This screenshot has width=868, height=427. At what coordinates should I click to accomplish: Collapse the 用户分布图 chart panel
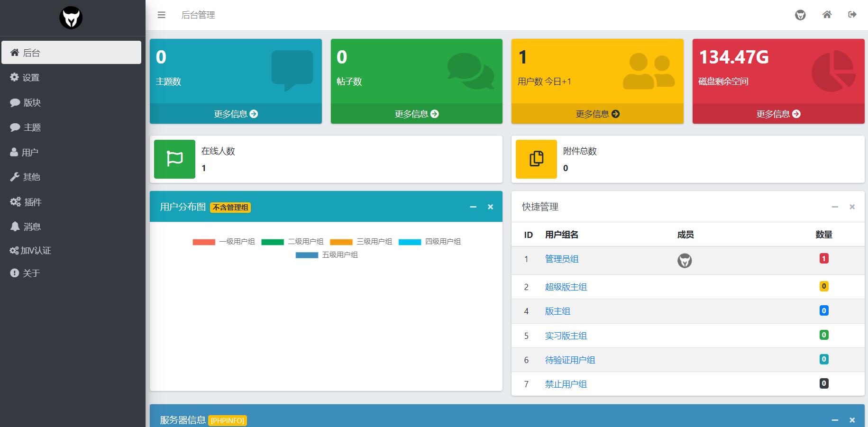[x=472, y=207]
